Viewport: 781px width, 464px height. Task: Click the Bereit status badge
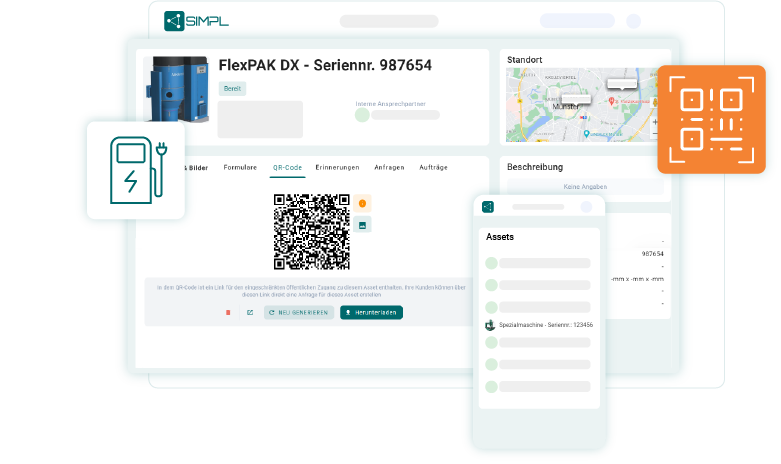[232, 88]
